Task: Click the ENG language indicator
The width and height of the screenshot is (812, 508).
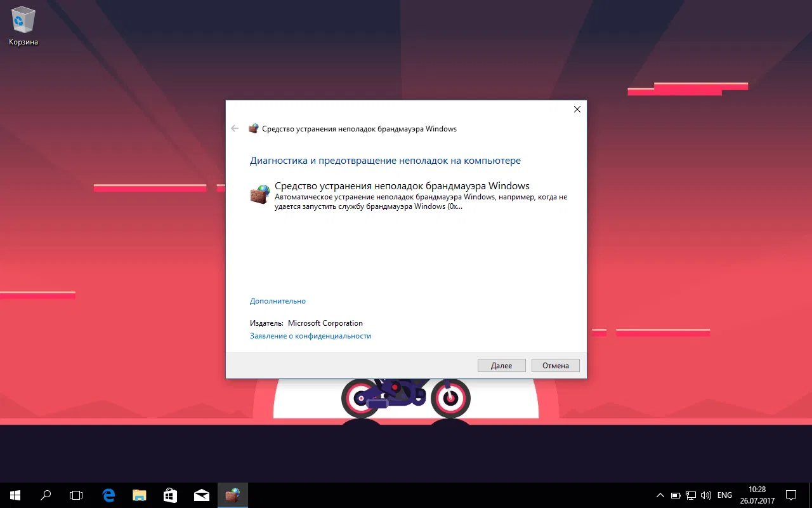Action: [724, 495]
